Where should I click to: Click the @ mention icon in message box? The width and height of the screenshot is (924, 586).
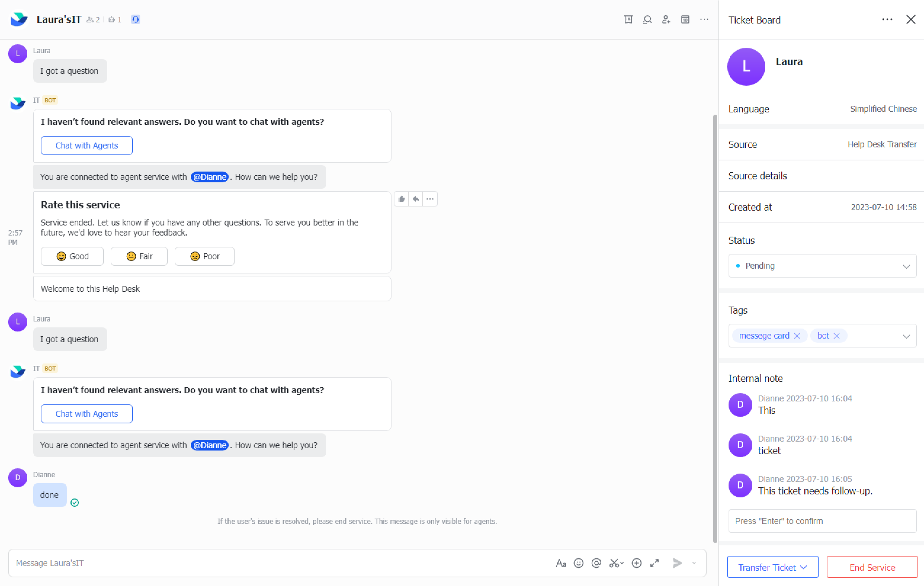point(596,563)
